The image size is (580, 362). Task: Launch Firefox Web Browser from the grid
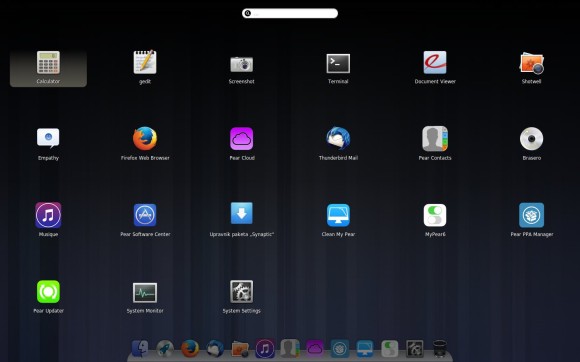coord(145,139)
